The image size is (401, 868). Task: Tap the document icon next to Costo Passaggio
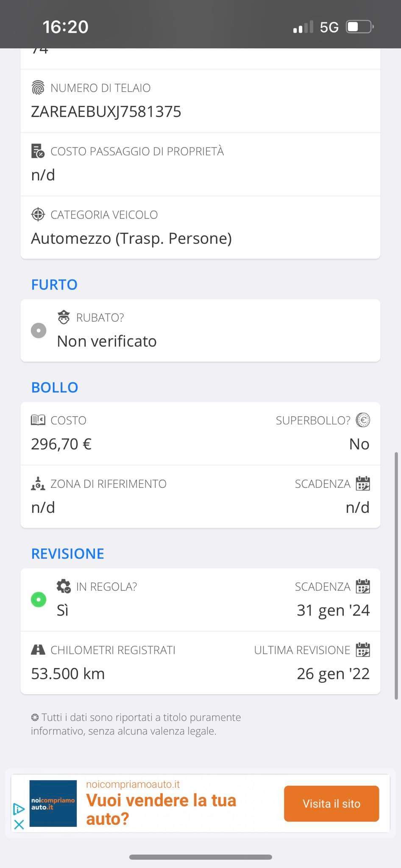point(38,151)
